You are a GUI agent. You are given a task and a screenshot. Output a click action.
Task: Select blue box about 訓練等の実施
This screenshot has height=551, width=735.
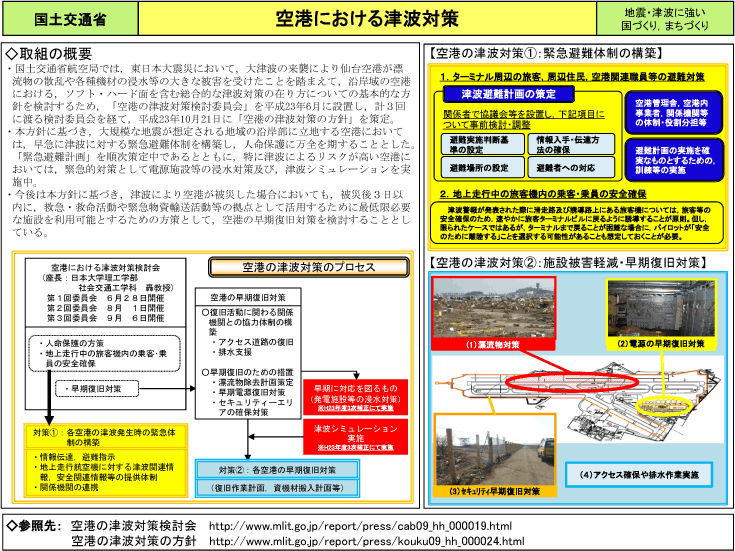pos(674,160)
